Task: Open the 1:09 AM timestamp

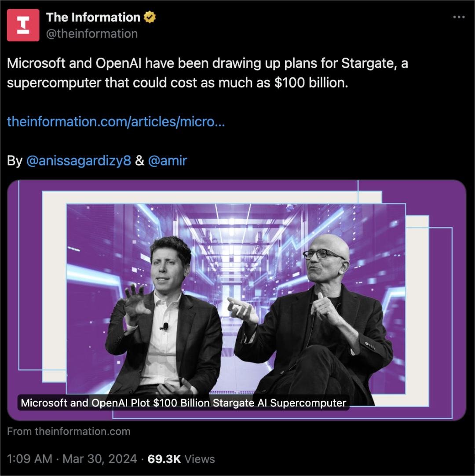Action: point(30,459)
